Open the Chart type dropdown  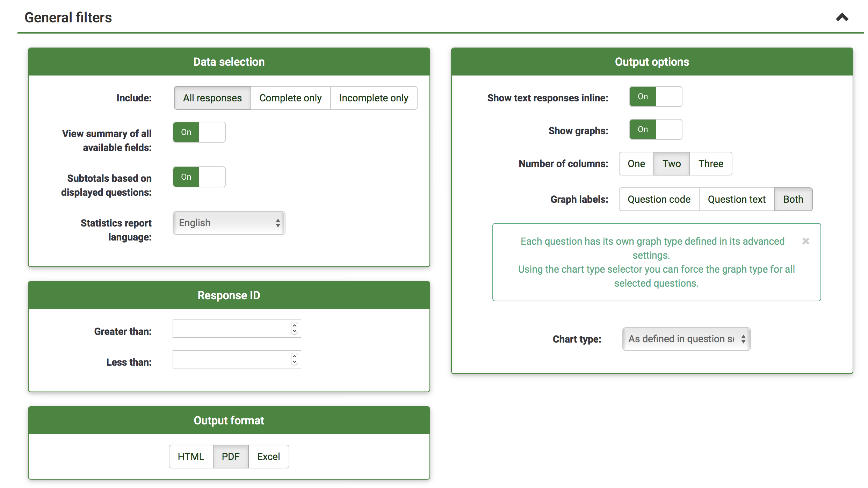pyautogui.click(x=686, y=339)
